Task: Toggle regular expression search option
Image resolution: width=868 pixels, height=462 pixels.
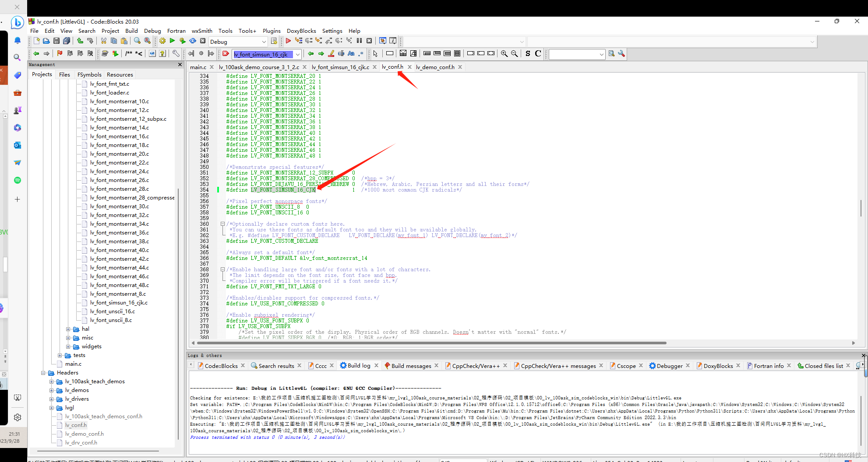Action: click(361, 54)
